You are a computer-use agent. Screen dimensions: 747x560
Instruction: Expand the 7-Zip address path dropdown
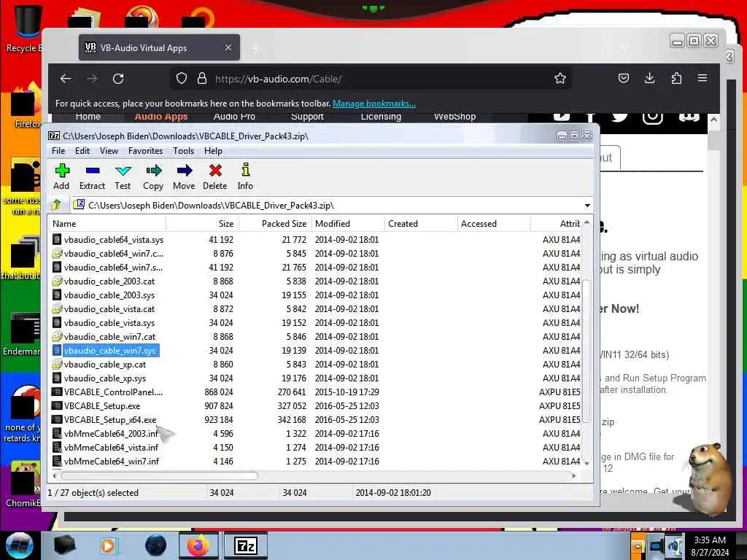(x=587, y=206)
